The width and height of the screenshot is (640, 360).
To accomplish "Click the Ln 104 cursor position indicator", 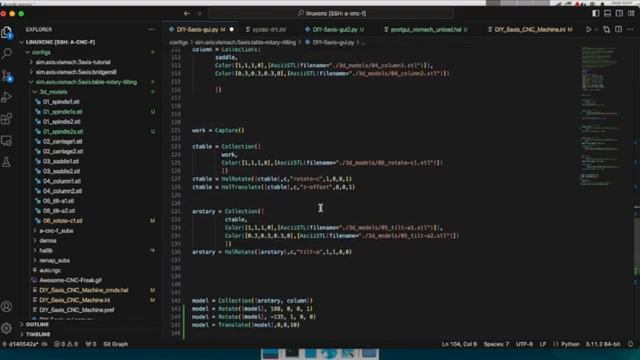I will pyautogui.click(x=459, y=344).
